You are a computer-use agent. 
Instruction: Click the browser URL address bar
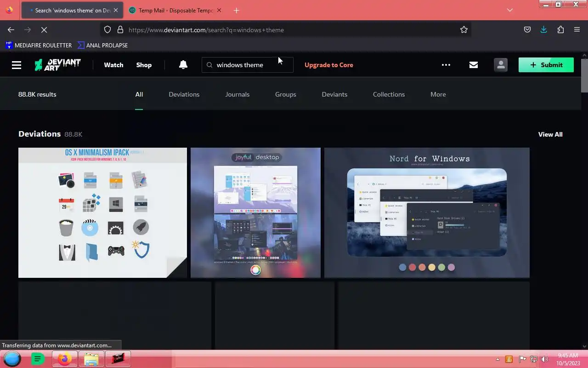click(x=285, y=30)
